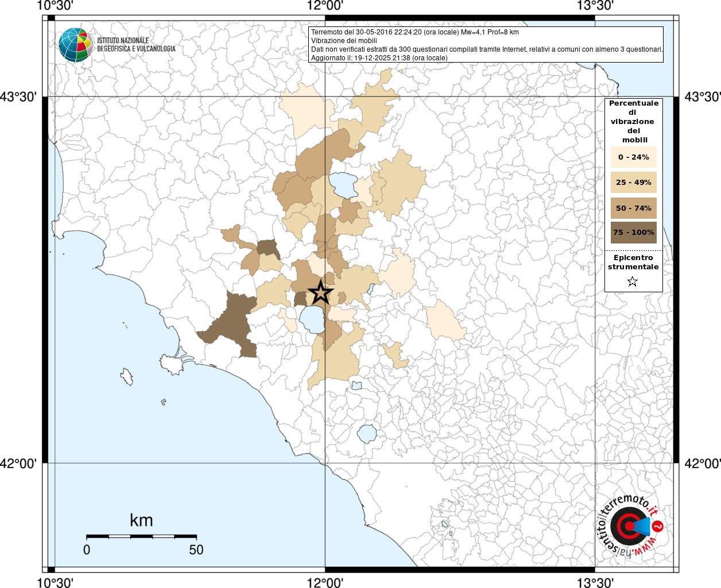Click the left 43°30' latitude label
Screen dimensions: 721x588
pyautogui.click(x=18, y=96)
